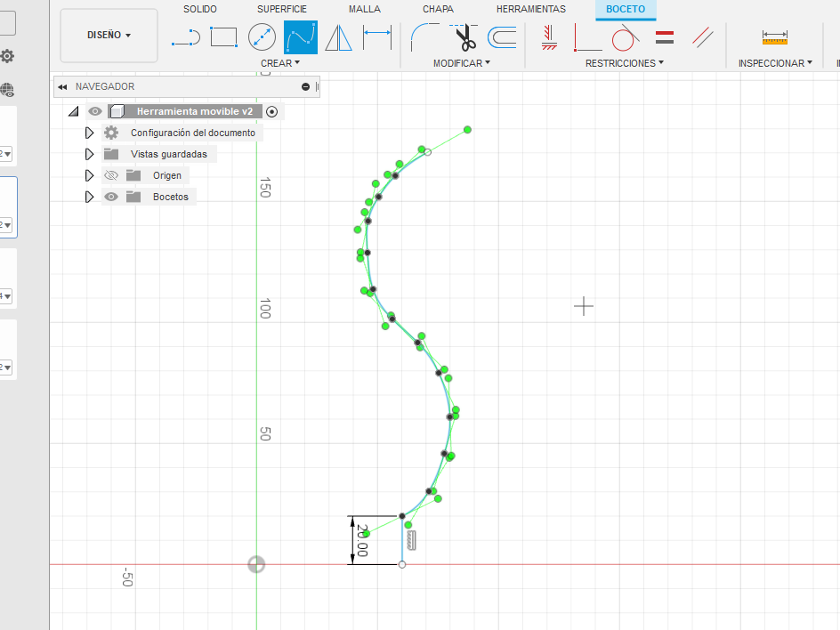Open the Diseño workspace dropdown

click(109, 36)
